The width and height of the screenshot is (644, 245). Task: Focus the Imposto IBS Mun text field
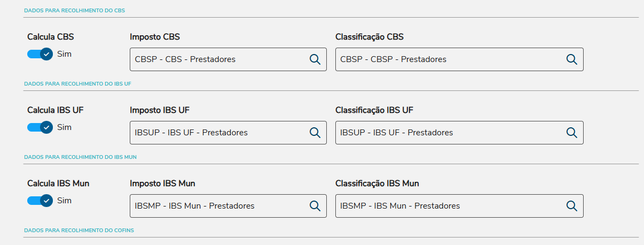pos(216,206)
